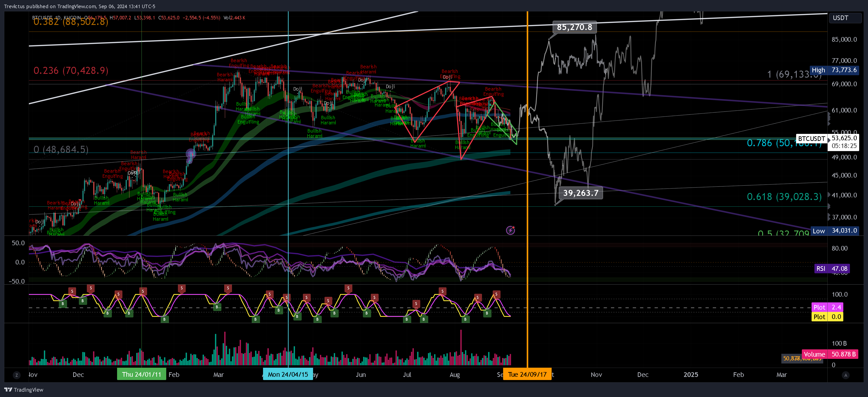Click the 37,000.0 price axis label
Image resolution: width=868 pixels, height=397 pixels.
pos(844,217)
